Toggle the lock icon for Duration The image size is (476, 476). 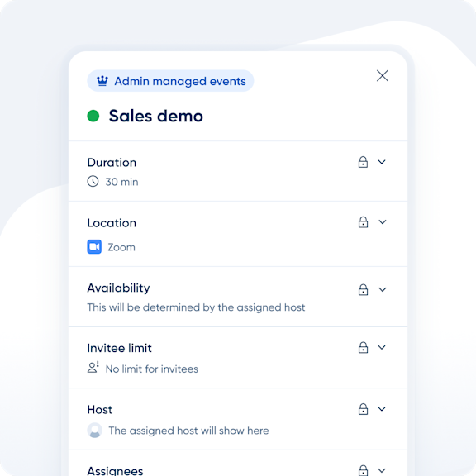[x=363, y=162]
